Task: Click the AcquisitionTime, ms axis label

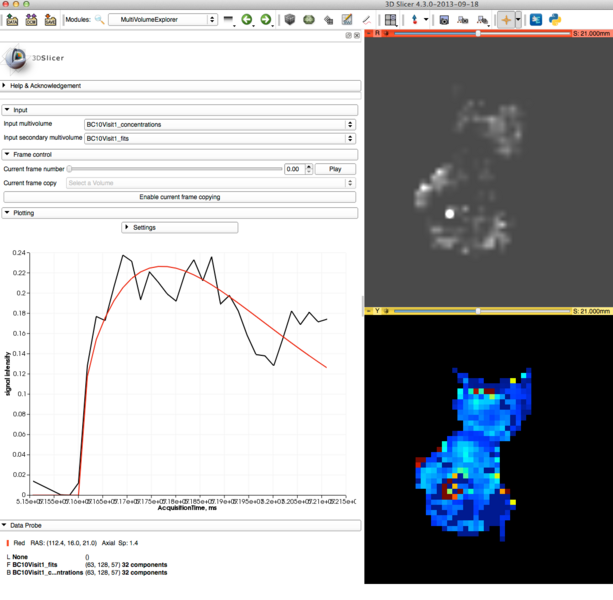Action: coord(187,508)
